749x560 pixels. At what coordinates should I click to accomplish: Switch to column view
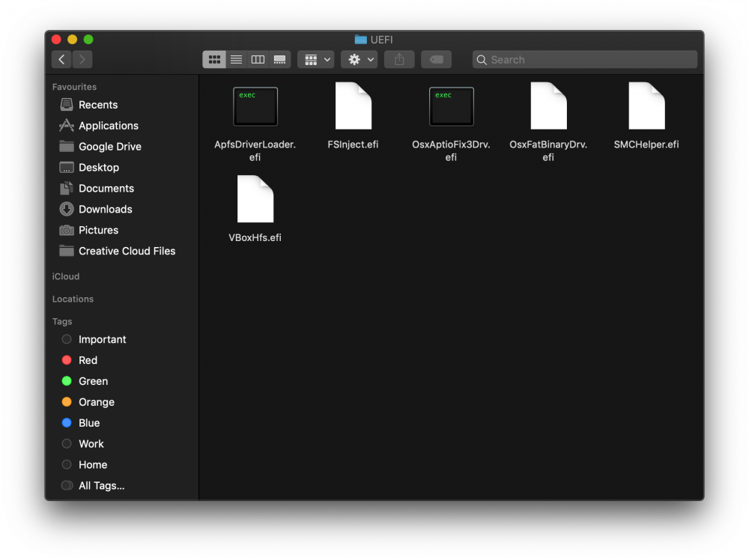tap(258, 60)
